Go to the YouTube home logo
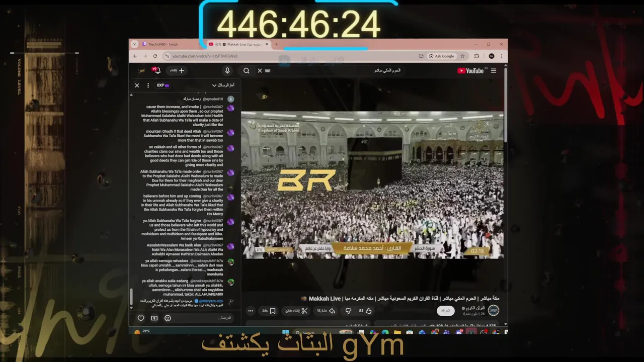 [470, 70]
